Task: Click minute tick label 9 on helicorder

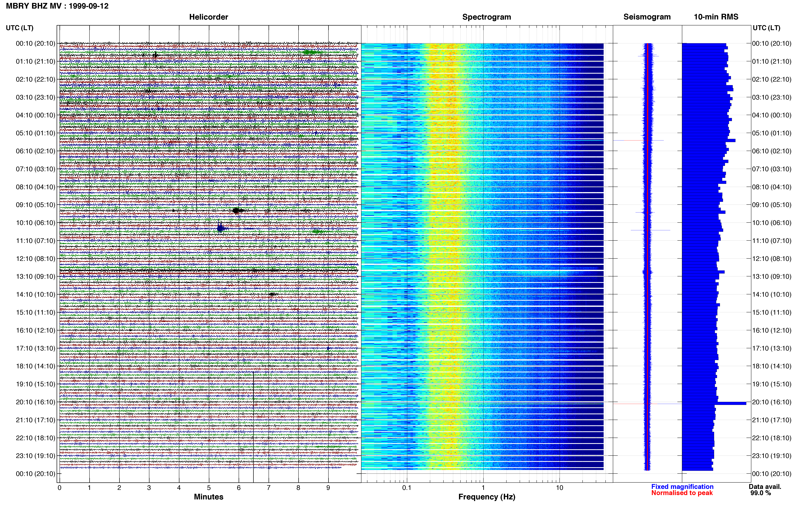Action: pyautogui.click(x=328, y=488)
